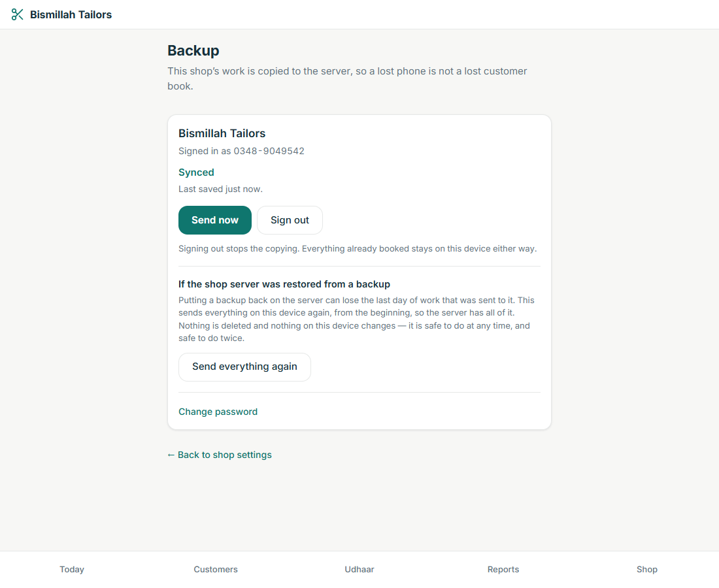Screen dimensions: 719x588
Task: Click the Bismillah Tailors card title
Action: (222, 133)
